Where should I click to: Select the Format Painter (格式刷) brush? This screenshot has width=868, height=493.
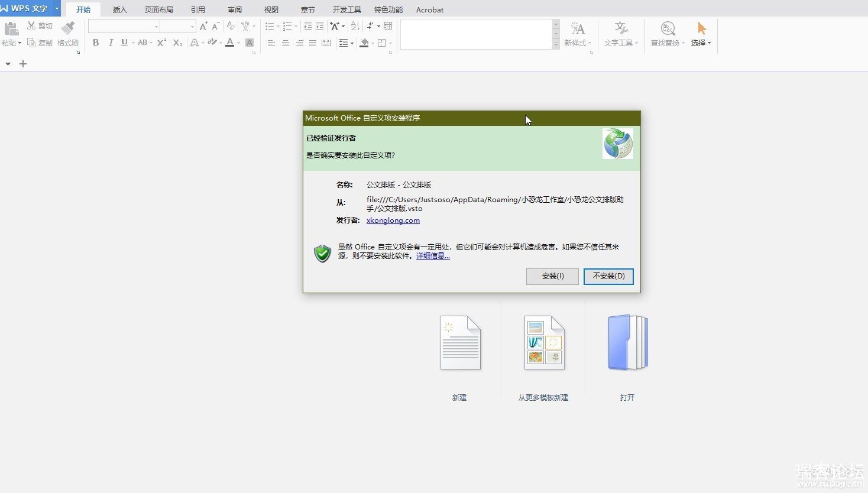coord(68,28)
